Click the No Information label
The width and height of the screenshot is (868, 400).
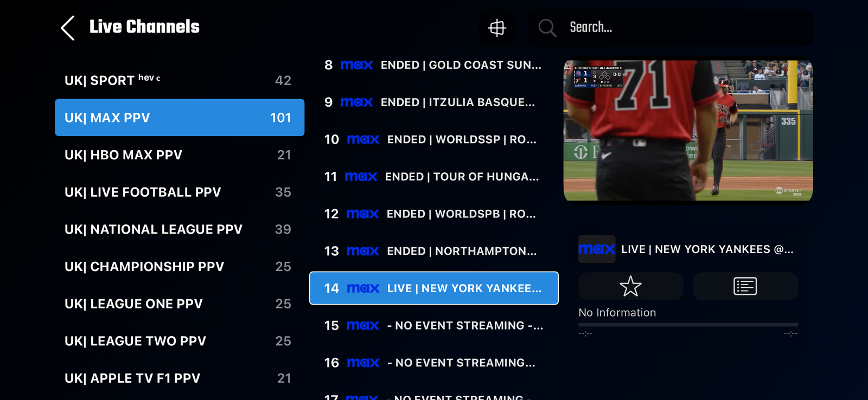pyautogui.click(x=617, y=313)
